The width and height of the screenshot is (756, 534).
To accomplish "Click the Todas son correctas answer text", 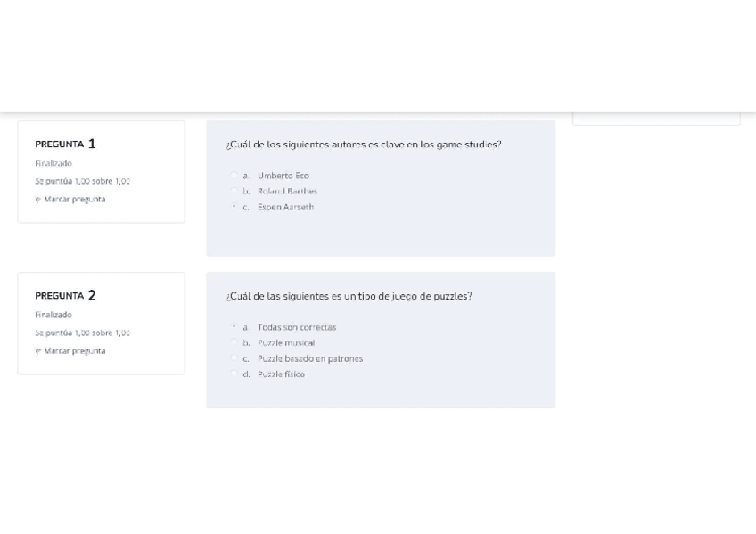I will pyautogui.click(x=297, y=327).
